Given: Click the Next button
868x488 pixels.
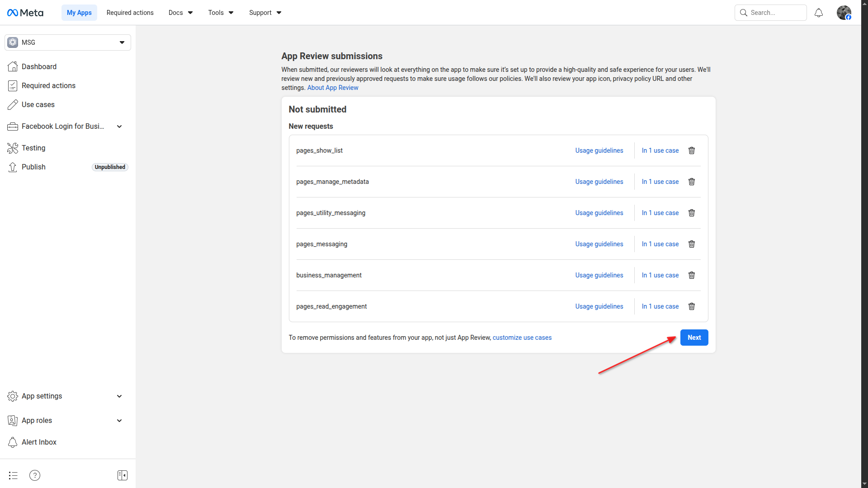Looking at the screenshot, I should point(694,338).
